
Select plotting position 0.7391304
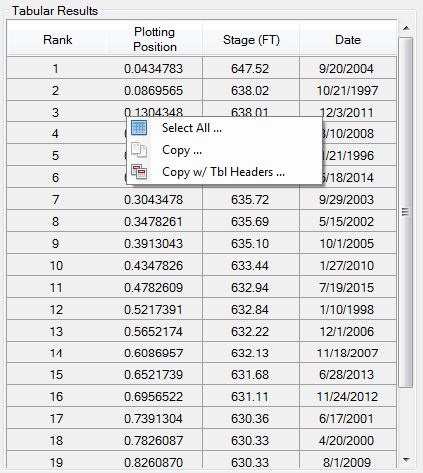coord(154,418)
